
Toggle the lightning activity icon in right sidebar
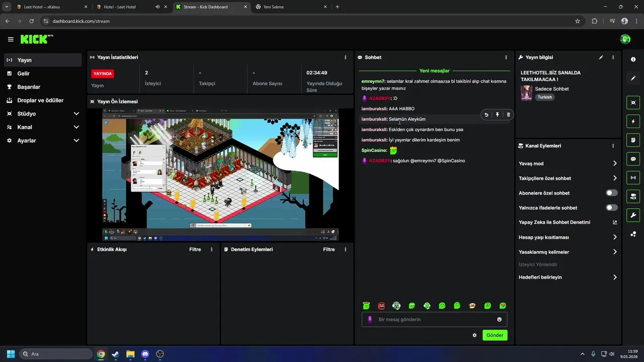[633, 121]
